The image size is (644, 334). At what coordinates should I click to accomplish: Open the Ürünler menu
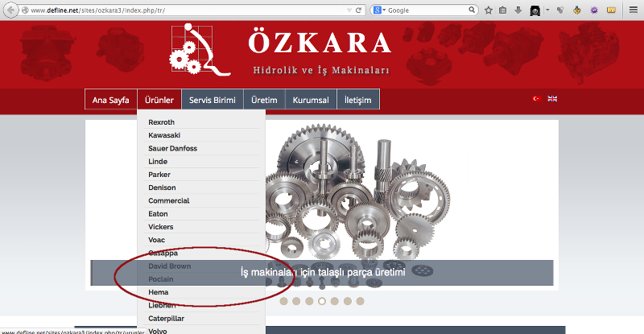tap(159, 100)
